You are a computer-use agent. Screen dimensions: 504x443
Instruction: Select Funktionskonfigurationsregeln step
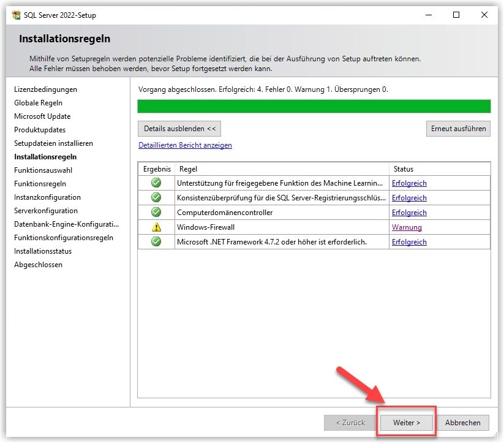coord(64,238)
